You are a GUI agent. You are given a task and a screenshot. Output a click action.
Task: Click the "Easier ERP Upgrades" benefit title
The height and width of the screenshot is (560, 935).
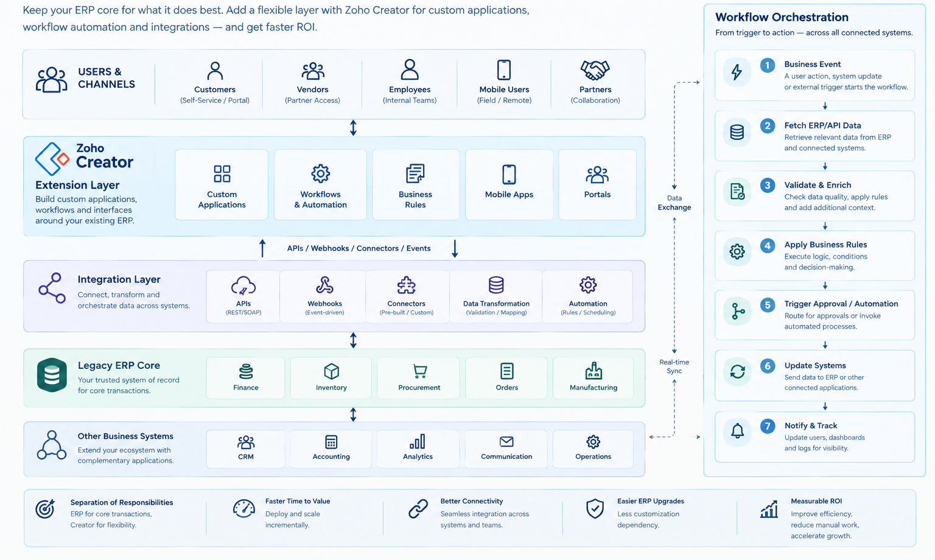[x=651, y=501]
